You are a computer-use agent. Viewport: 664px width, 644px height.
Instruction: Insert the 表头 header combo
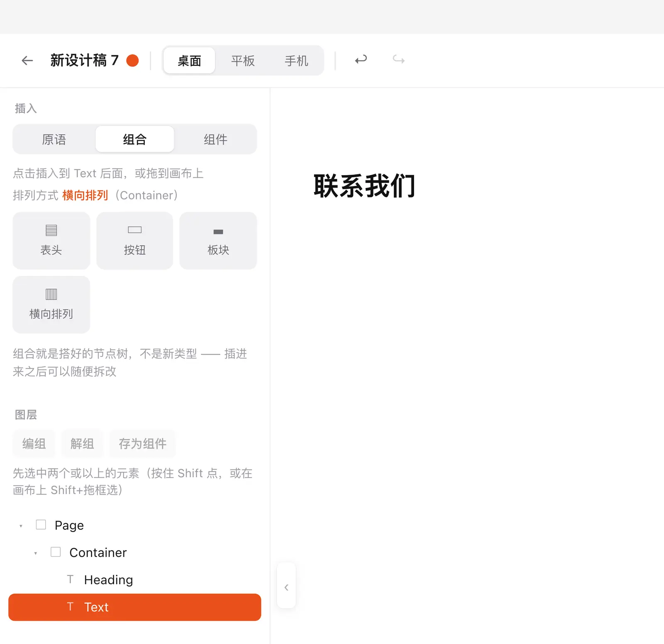51,241
